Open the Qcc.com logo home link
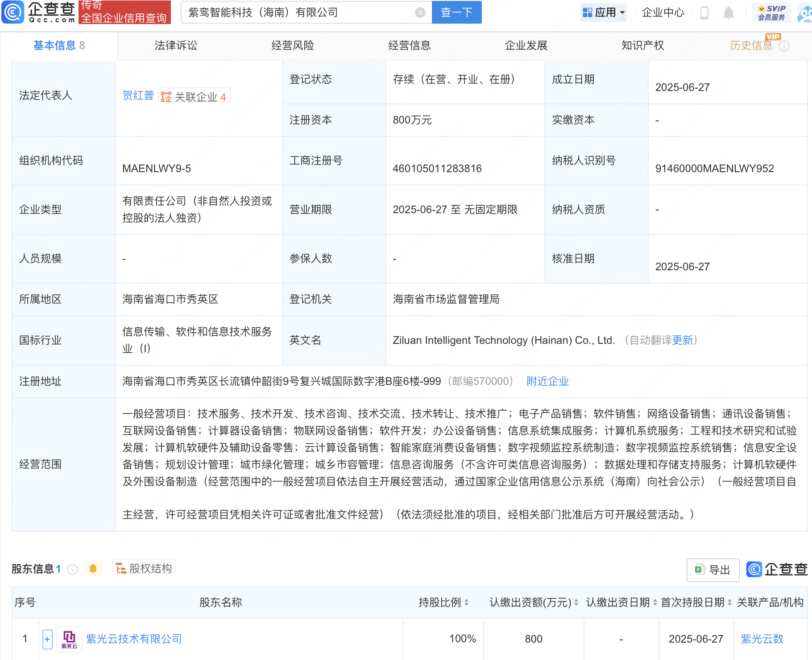This screenshot has height=660, width=812. [38, 12]
